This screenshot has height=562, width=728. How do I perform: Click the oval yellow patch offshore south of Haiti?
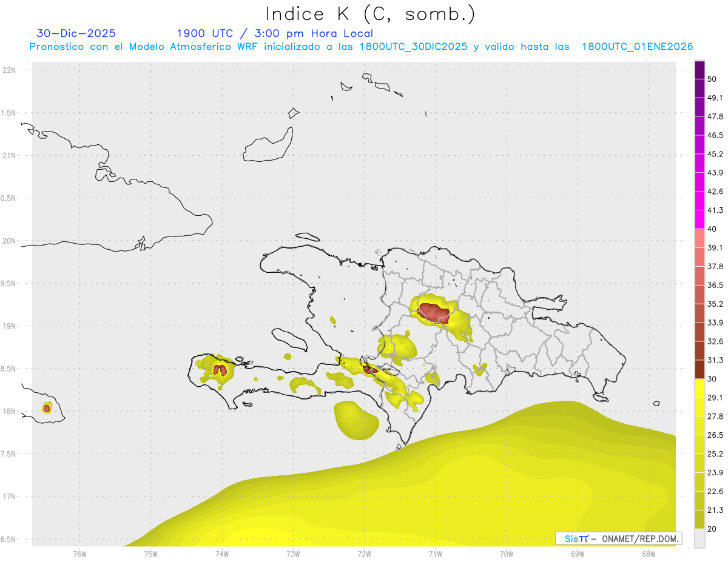click(x=356, y=420)
